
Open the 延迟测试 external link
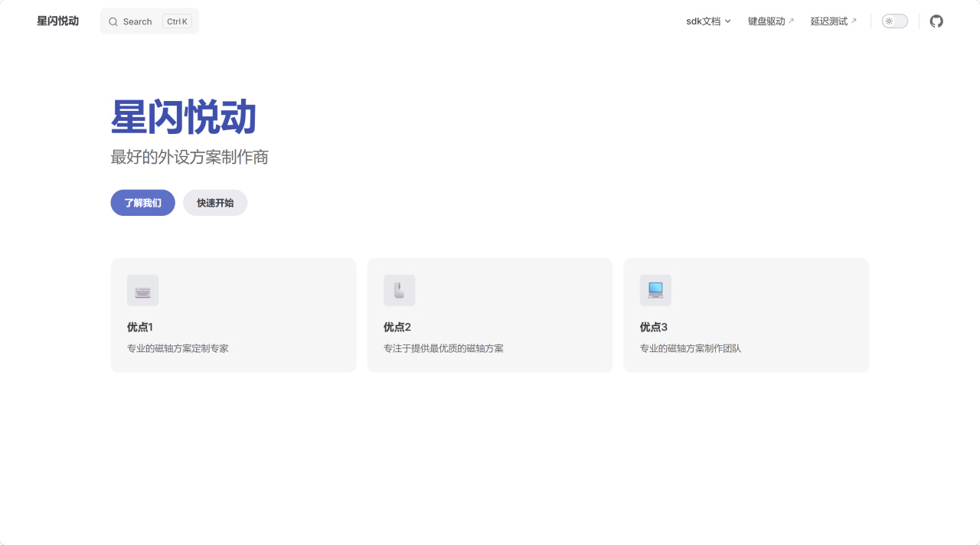834,21
